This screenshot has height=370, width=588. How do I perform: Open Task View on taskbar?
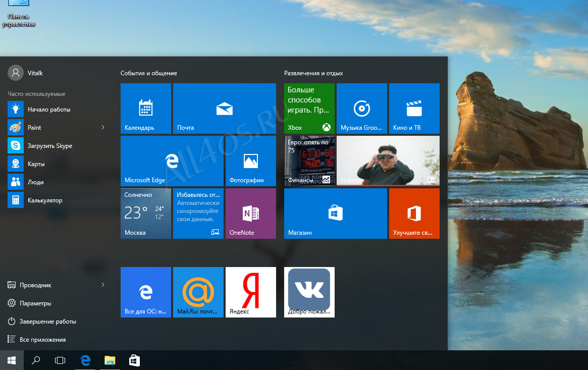pos(60,360)
